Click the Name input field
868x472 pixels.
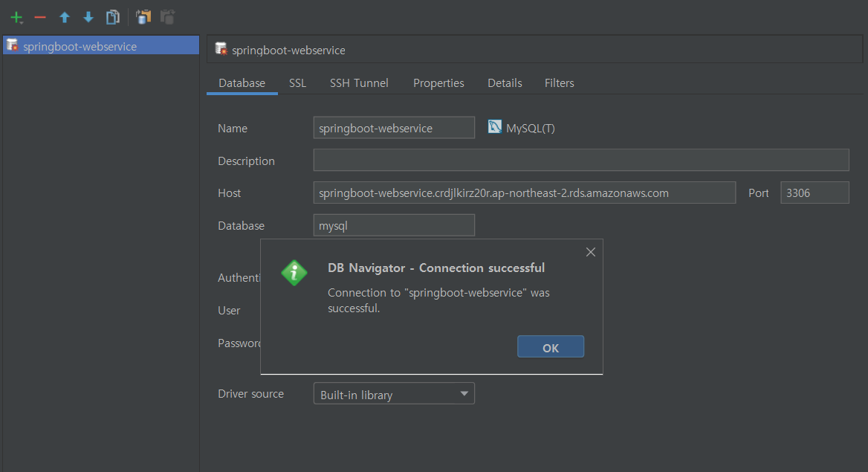click(x=394, y=127)
